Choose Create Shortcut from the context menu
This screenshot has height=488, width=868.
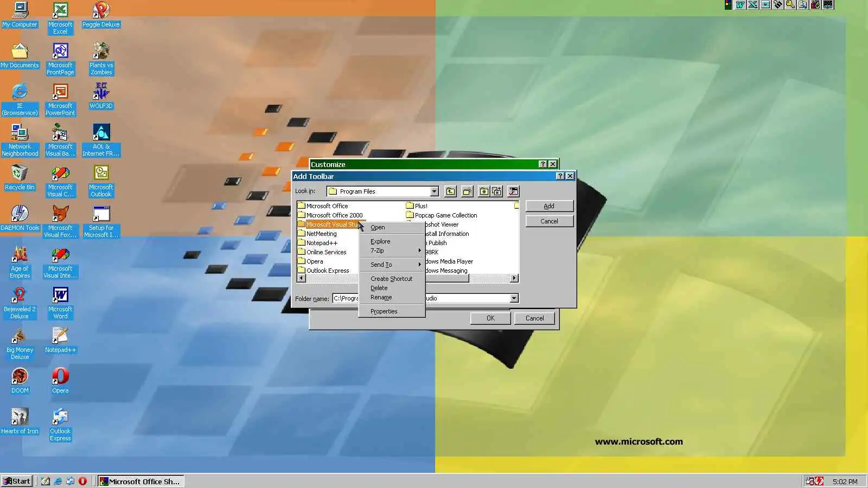(x=392, y=279)
